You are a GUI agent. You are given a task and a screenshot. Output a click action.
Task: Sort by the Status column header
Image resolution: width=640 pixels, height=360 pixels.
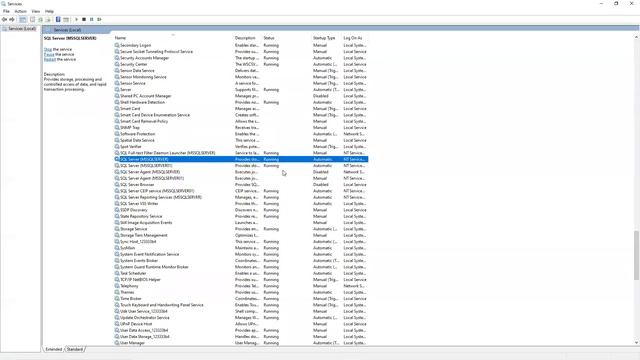coord(269,38)
